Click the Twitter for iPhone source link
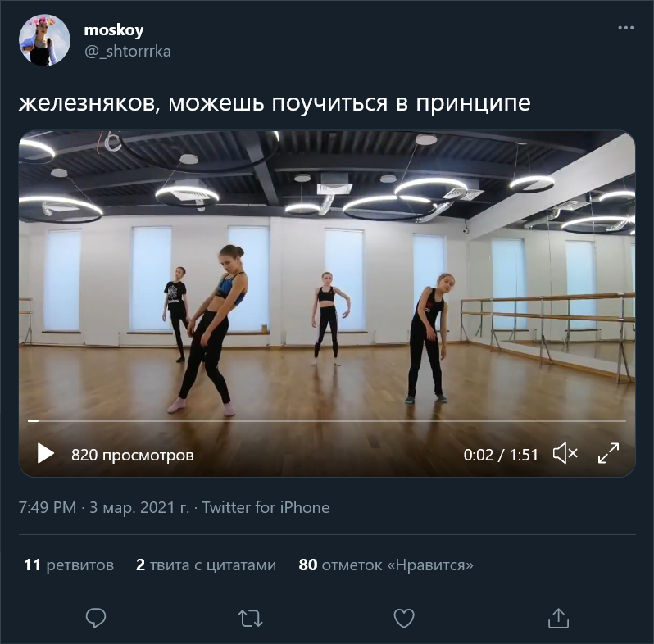Image resolution: width=654 pixels, height=644 pixels. pos(266,508)
